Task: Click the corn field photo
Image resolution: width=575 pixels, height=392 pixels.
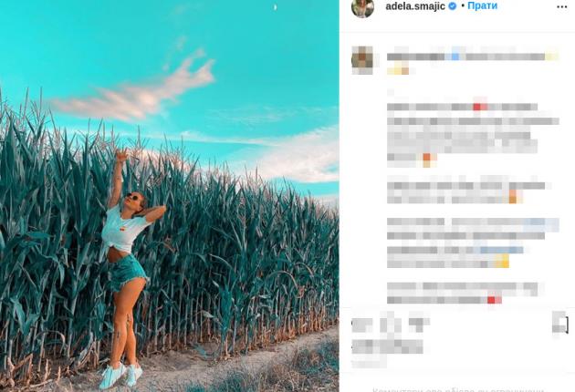Action: pyautogui.click(x=170, y=196)
